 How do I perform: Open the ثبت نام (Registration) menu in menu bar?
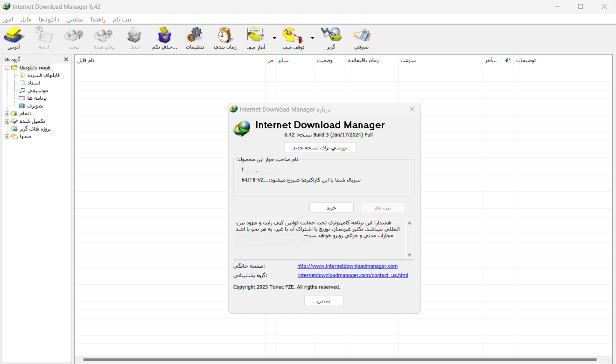point(122,19)
